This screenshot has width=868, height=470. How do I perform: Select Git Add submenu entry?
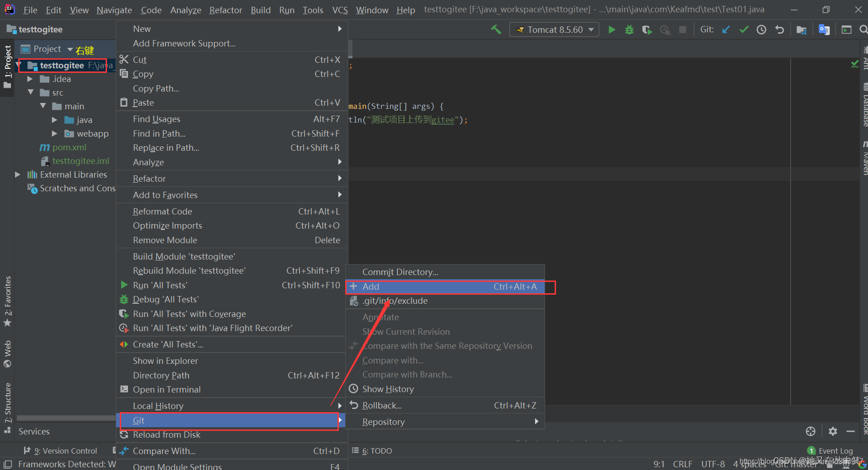coord(445,286)
